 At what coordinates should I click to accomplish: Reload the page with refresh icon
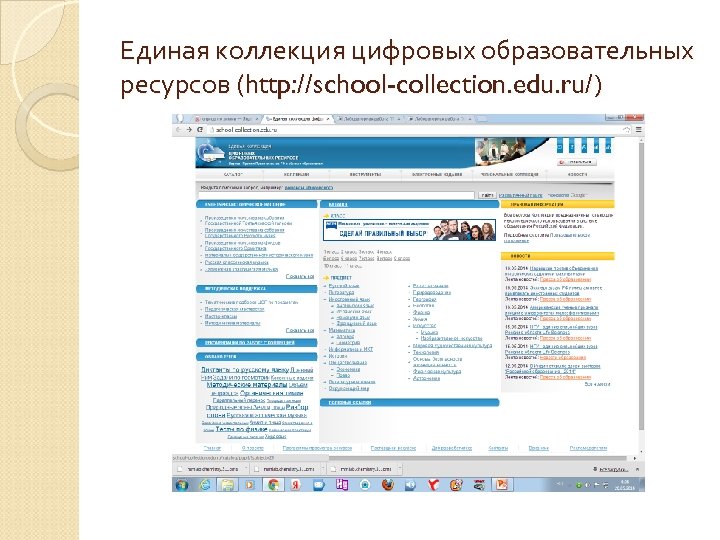pos(200,130)
